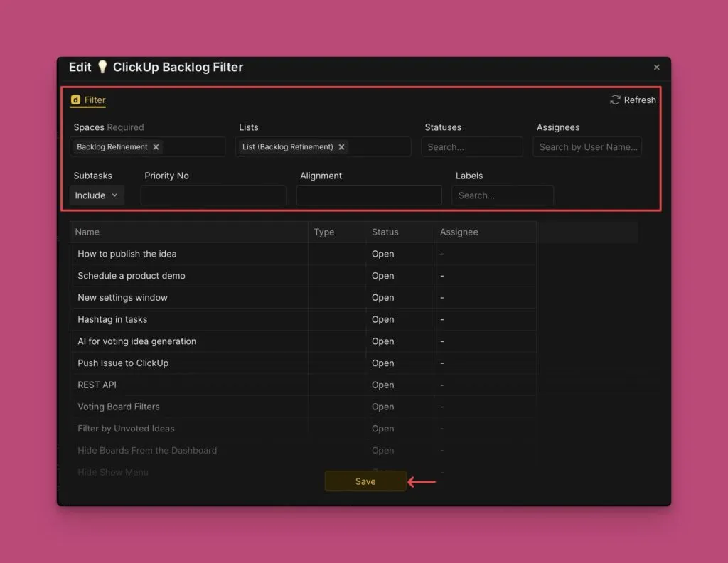The height and width of the screenshot is (563, 728).
Task: Open the Subtasks Include dropdown
Action: (97, 195)
